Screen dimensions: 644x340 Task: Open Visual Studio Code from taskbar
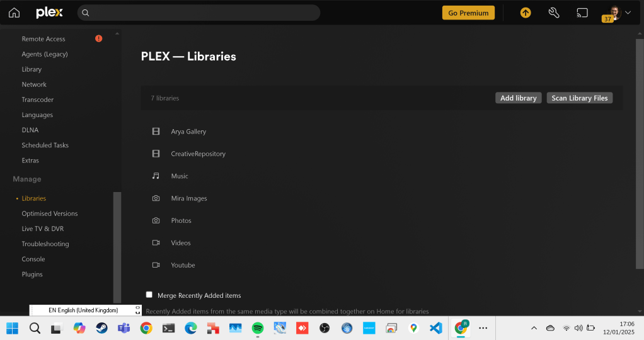(x=436, y=328)
